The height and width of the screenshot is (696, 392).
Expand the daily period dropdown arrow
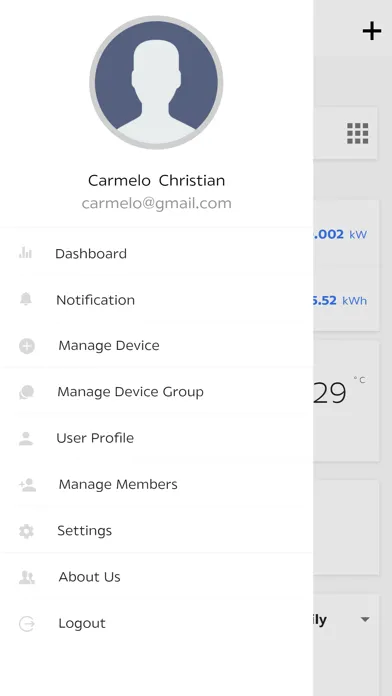(x=365, y=619)
